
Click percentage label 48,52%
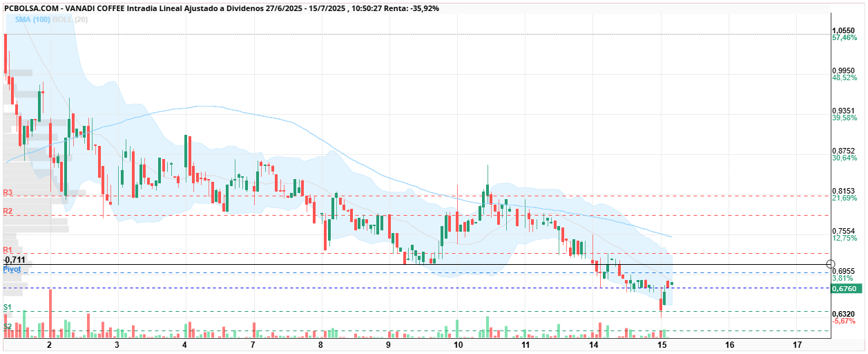coord(845,78)
